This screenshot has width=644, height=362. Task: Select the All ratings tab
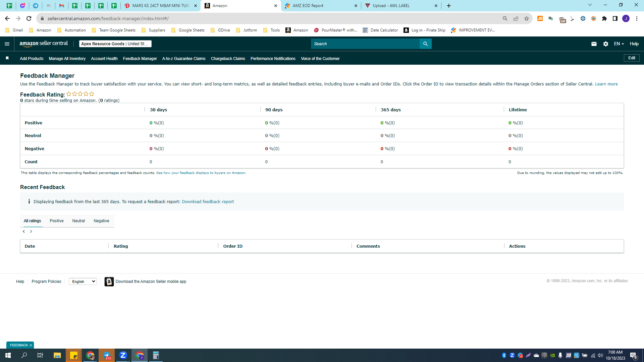click(33, 221)
